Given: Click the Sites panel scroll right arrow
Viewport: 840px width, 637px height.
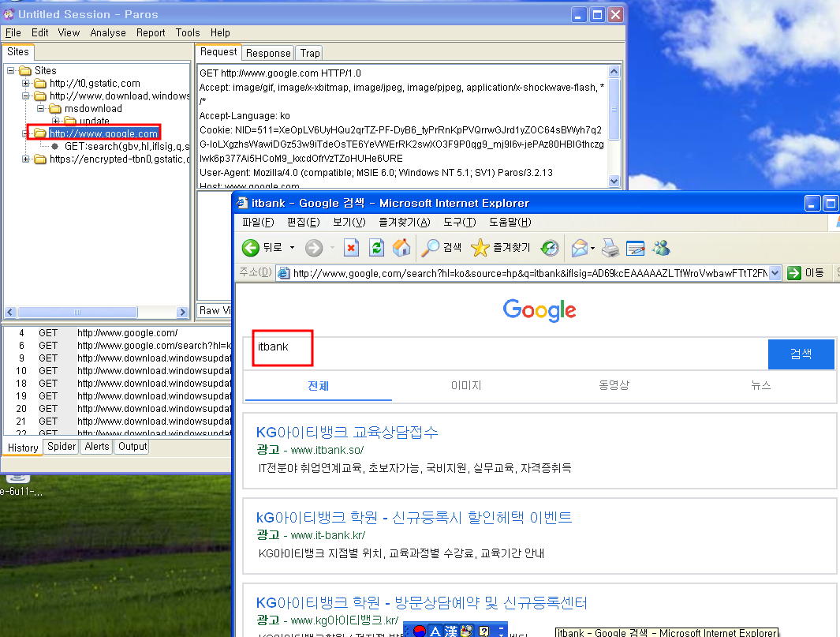Looking at the screenshot, I should (183, 312).
